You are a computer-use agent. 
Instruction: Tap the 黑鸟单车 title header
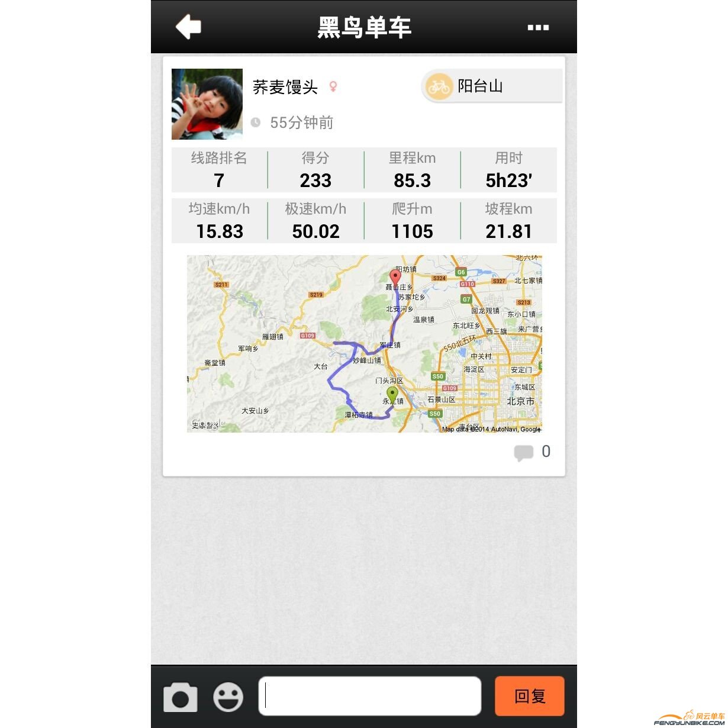pyautogui.click(x=365, y=27)
